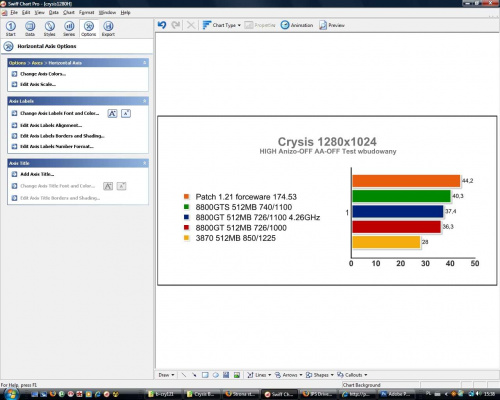
Task: Switch to Crysis B... taskbar window
Action: point(202,394)
